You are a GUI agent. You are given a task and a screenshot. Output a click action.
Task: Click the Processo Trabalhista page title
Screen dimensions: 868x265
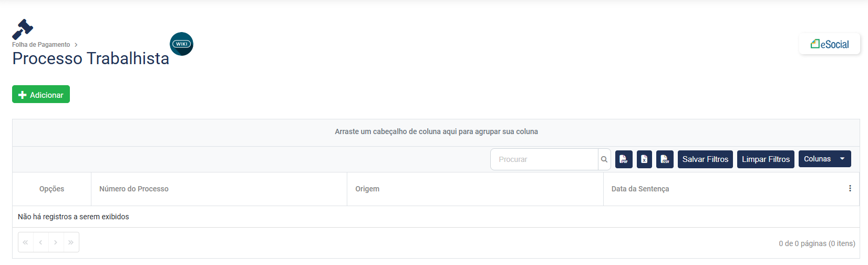pos(90,58)
